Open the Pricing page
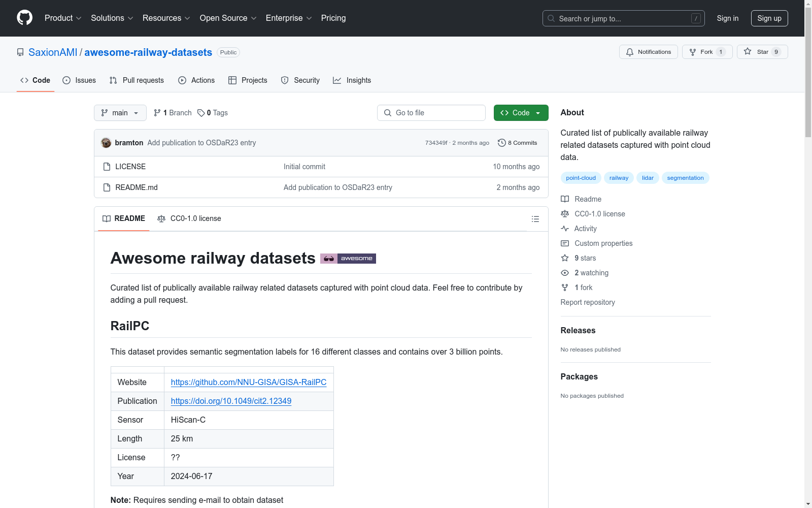The height and width of the screenshot is (508, 812). click(x=333, y=18)
